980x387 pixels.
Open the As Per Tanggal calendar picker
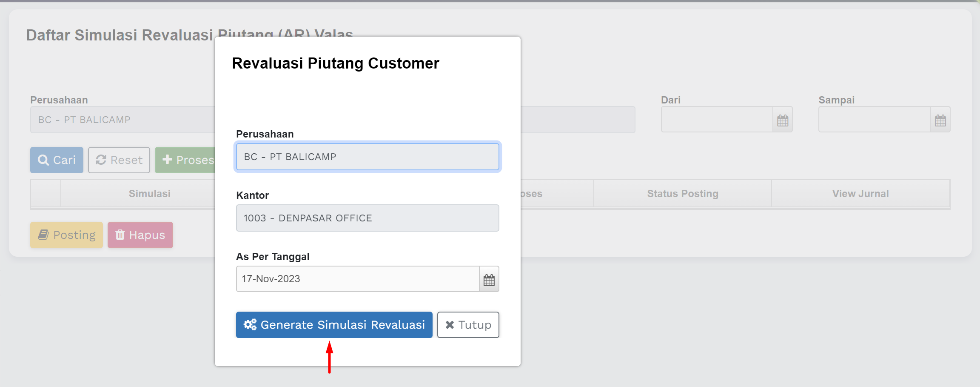pyautogui.click(x=489, y=280)
